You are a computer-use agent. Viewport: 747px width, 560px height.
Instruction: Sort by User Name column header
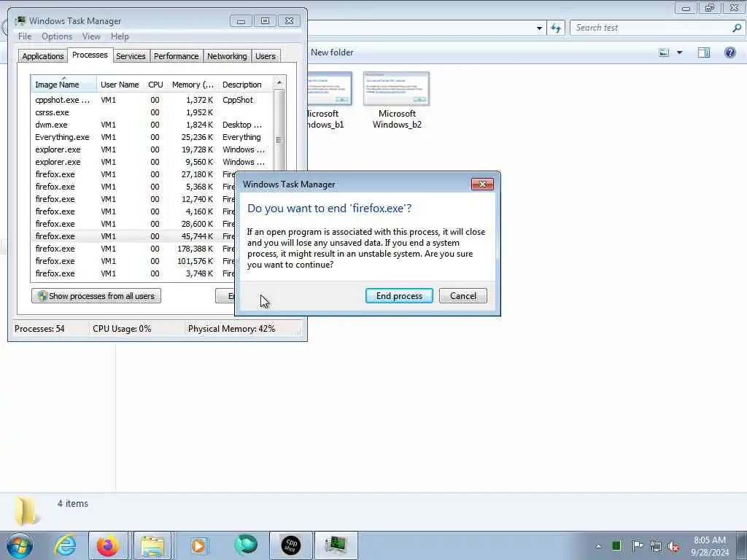click(120, 85)
